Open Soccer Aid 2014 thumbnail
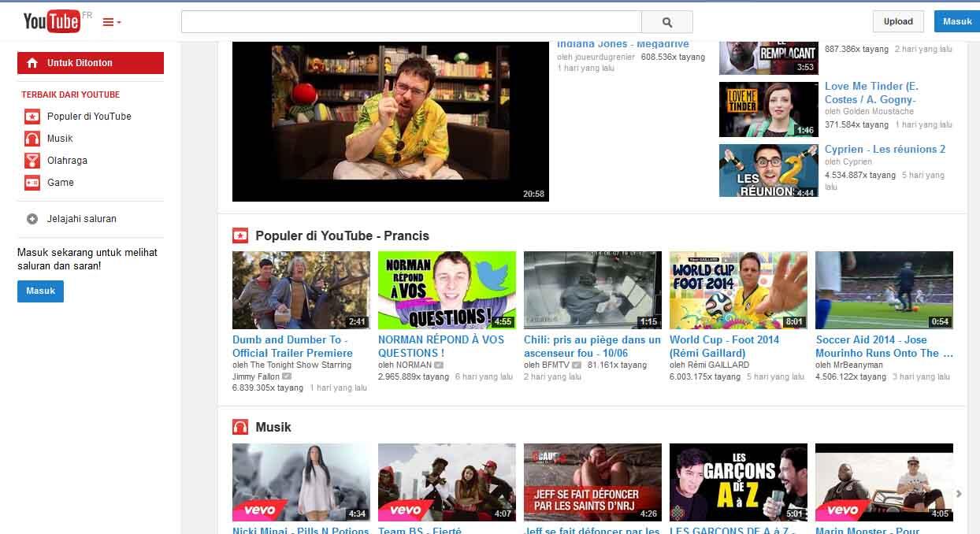980x534 pixels. pyautogui.click(x=884, y=290)
